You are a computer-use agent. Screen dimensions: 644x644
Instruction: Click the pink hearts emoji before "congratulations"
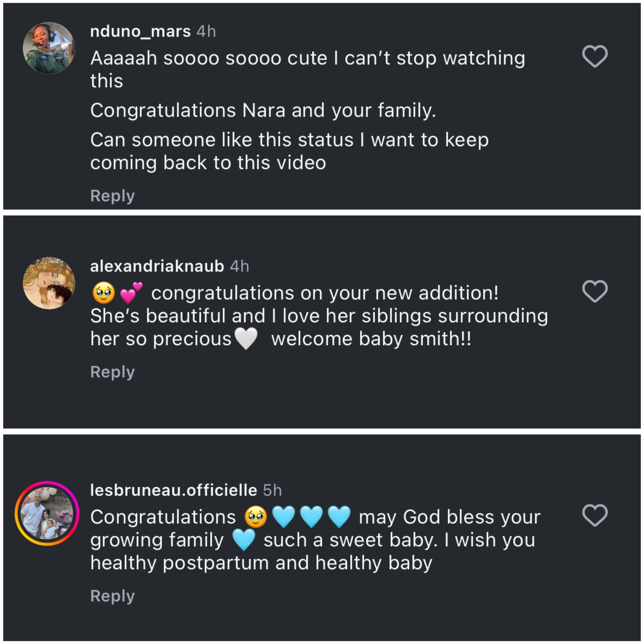131,293
